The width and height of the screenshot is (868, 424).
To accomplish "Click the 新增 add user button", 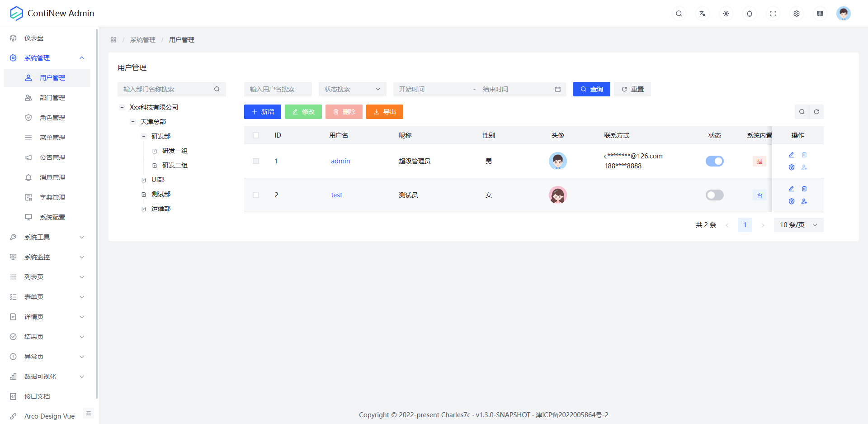I will point(262,112).
